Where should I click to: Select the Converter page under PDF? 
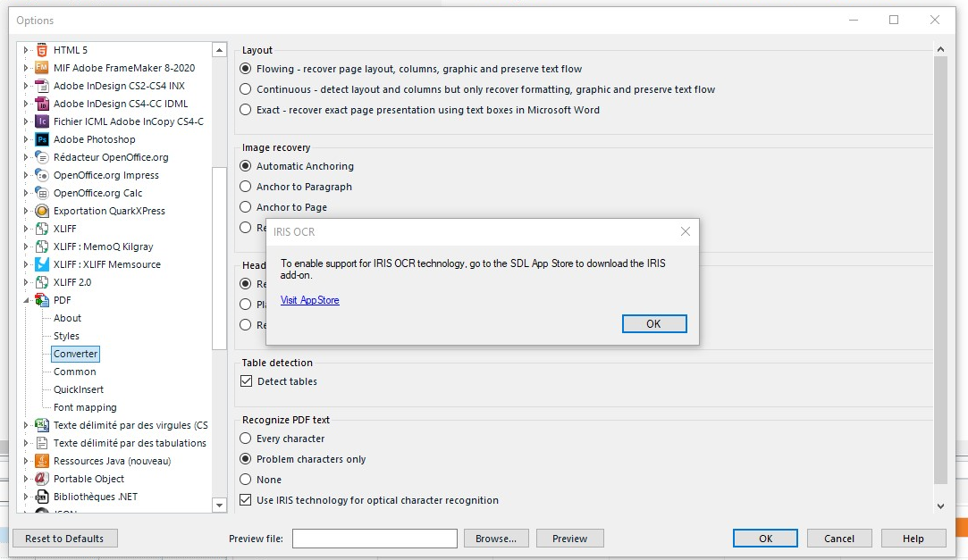[x=75, y=354]
